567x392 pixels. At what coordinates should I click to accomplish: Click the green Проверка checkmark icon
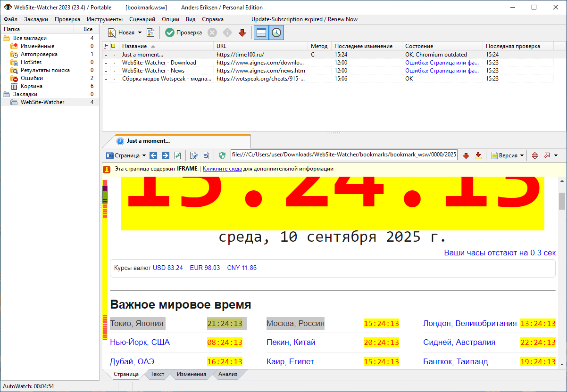pos(170,33)
